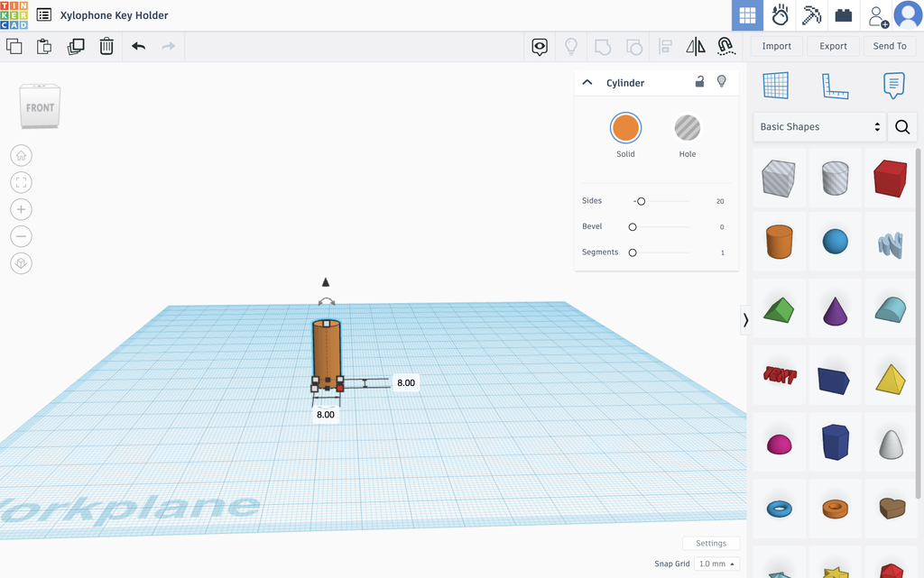
Task: Open the design list icon
Action: pos(44,14)
